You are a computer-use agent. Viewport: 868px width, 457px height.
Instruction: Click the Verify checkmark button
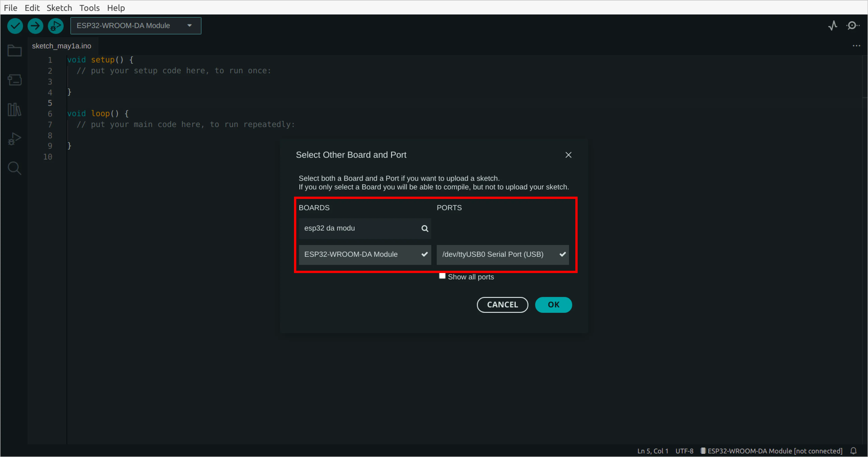tap(15, 26)
